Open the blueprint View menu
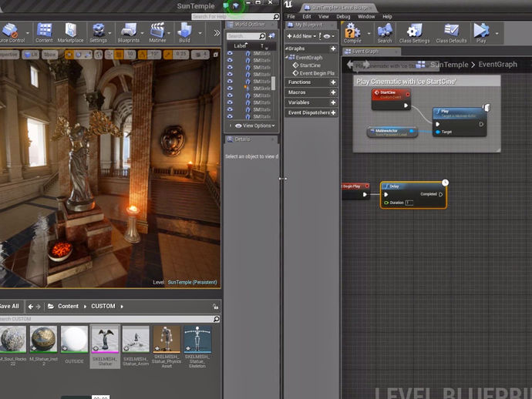532x399 pixels. (323, 16)
